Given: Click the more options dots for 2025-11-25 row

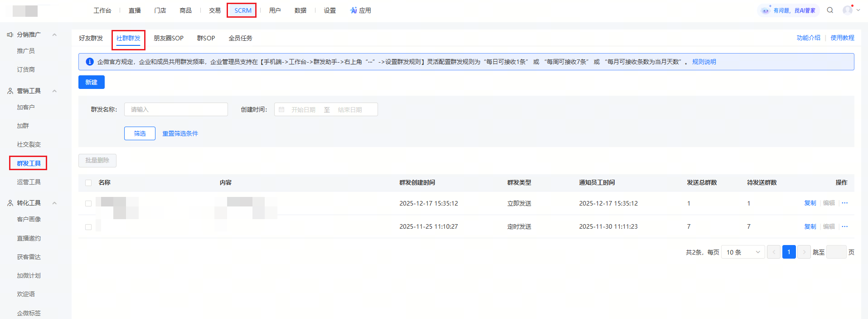Looking at the screenshot, I should click(x=844, y=226).
